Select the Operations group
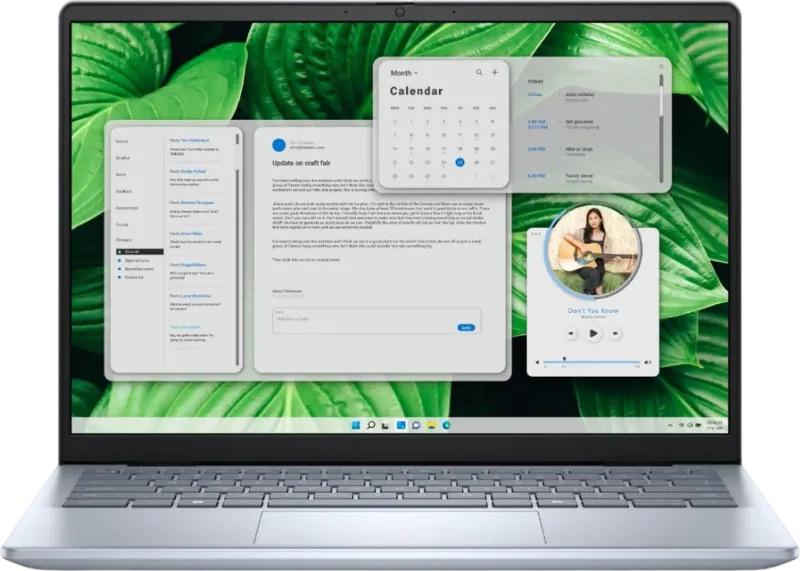Screen dimensions: 800x571 tap(134, 260)
